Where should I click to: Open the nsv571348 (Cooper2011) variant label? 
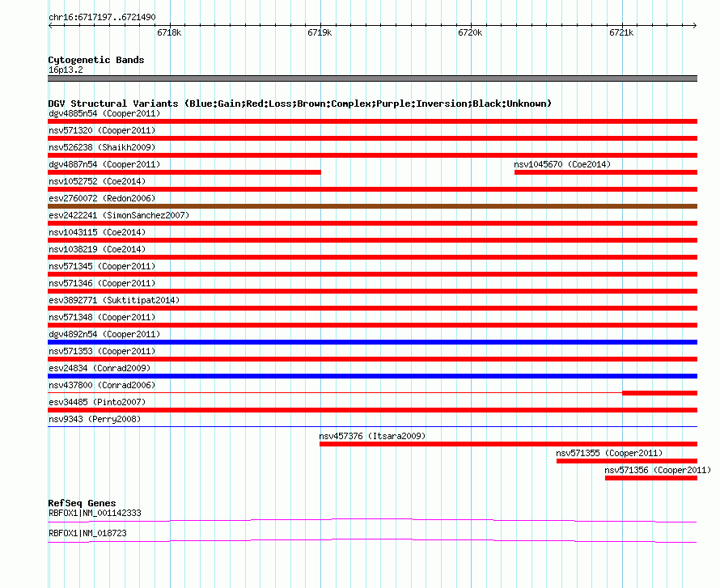[x=102, y=317]
